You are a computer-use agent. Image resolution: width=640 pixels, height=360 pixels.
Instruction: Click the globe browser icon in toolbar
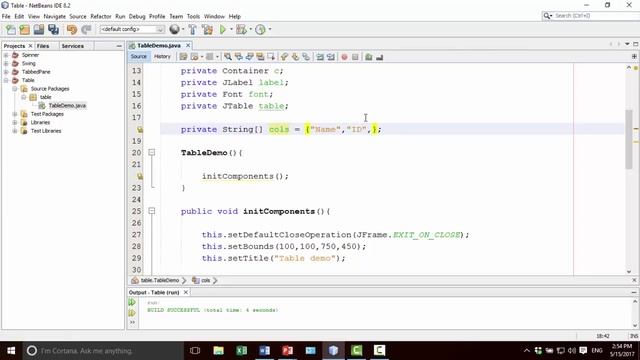(x=174, y=29)
